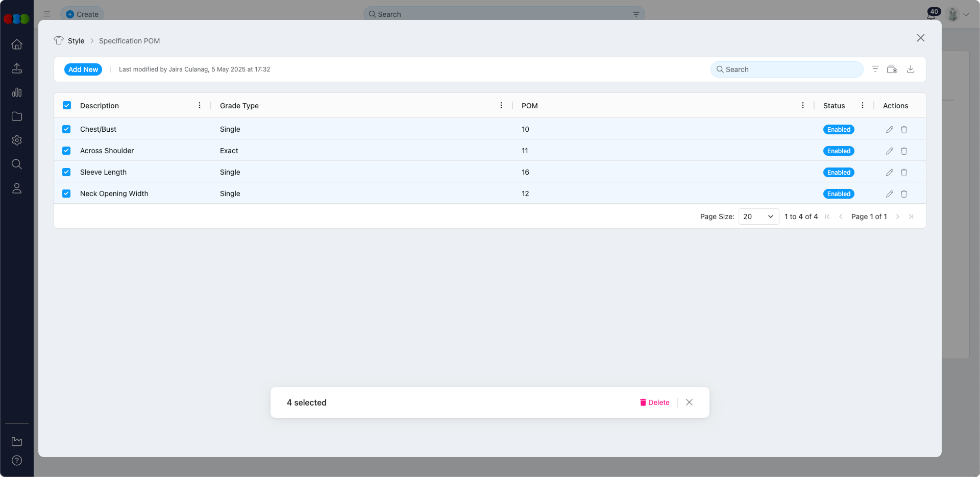Open sidebar Search icon
Screen dimensions: 980x477
[x=17, y=164]
